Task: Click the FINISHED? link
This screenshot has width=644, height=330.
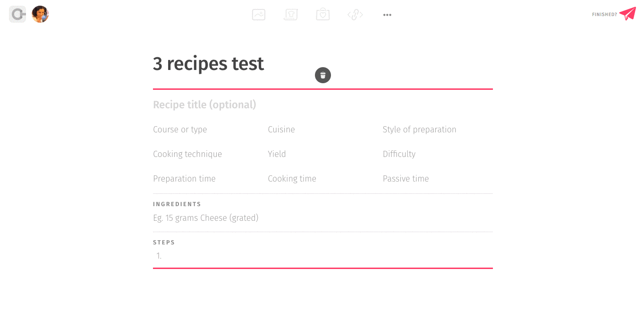Action: point(604,15)
